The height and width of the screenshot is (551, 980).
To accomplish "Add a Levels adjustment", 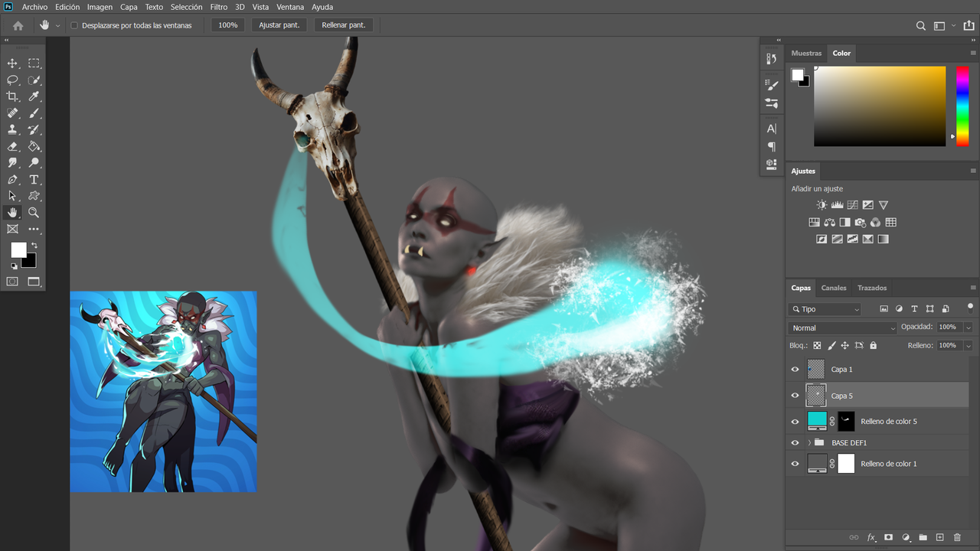I will pyautogui.click(x=837, y=205).
